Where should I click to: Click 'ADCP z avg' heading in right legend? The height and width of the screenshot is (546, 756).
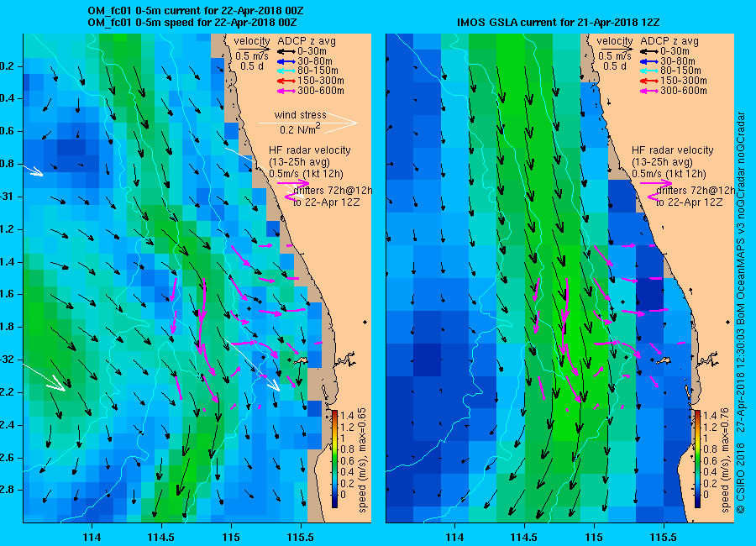(669, 41)
